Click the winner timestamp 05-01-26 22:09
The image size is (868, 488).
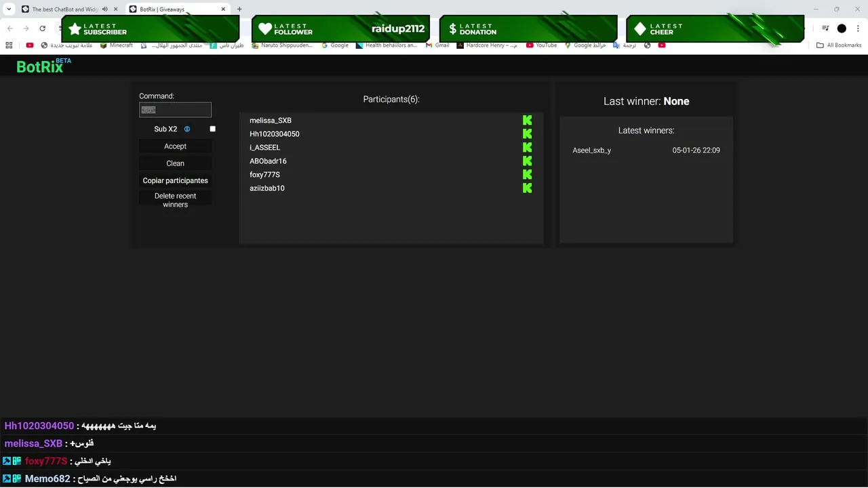pos(696,150)
